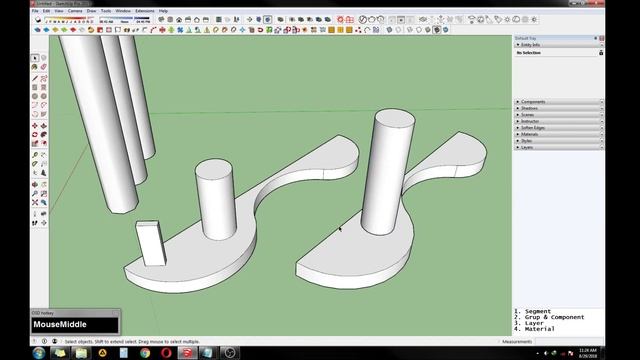The image size is (640, 360).
Task: Toggle the highlighted style button in top toolbar
Action: 267,20
